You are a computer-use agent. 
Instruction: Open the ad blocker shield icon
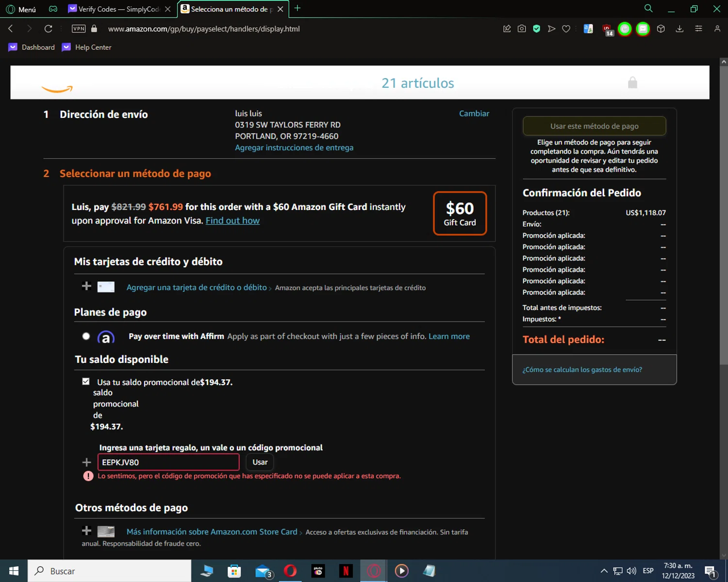tap(536, 29)
